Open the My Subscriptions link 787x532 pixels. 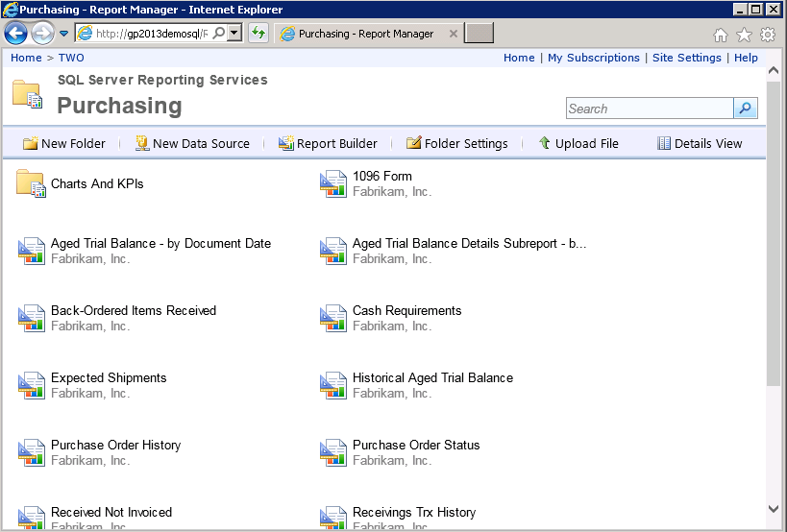593,58
